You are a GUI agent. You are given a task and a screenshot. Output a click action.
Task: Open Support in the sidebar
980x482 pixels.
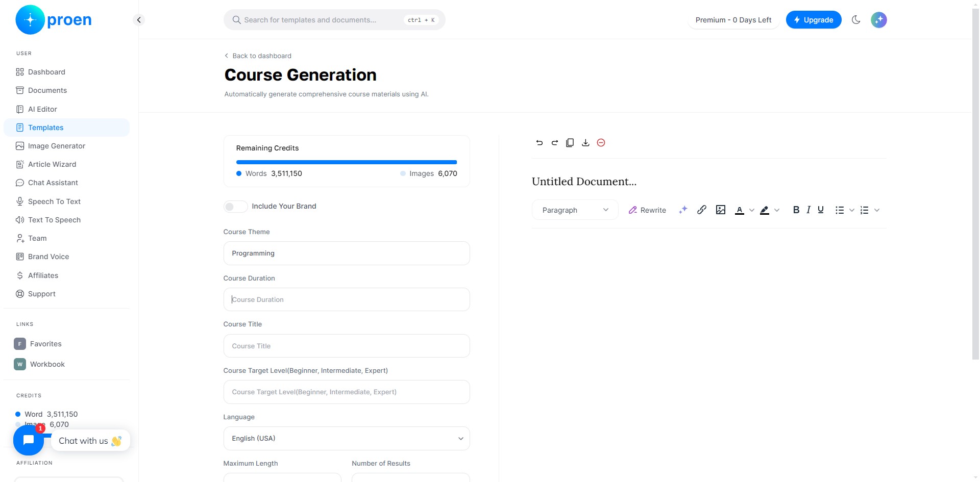pyautogui.click(x=66, y=294)
